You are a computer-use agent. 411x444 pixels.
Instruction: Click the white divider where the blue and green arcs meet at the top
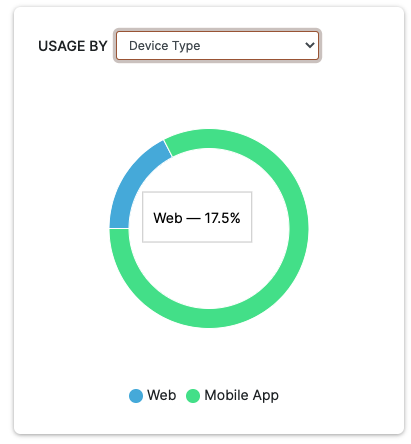point(168,148)
